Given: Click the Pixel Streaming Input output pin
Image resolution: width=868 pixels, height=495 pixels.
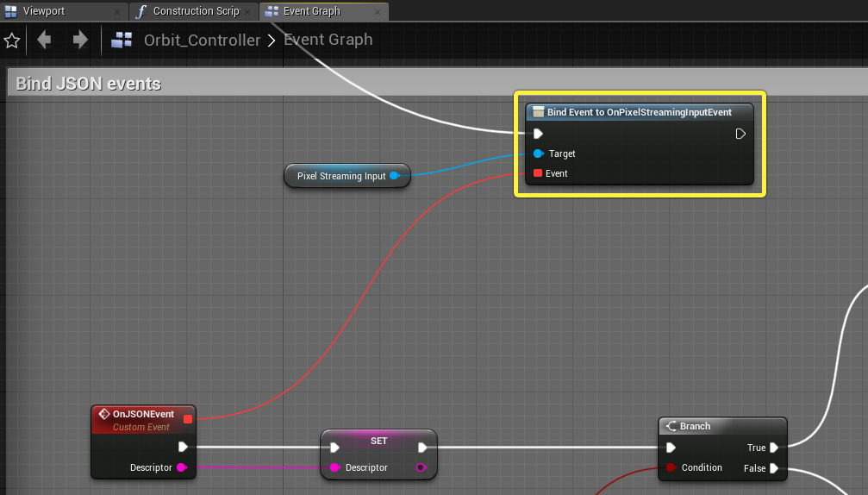Looking at the screenshot, I should pos(395,176).
